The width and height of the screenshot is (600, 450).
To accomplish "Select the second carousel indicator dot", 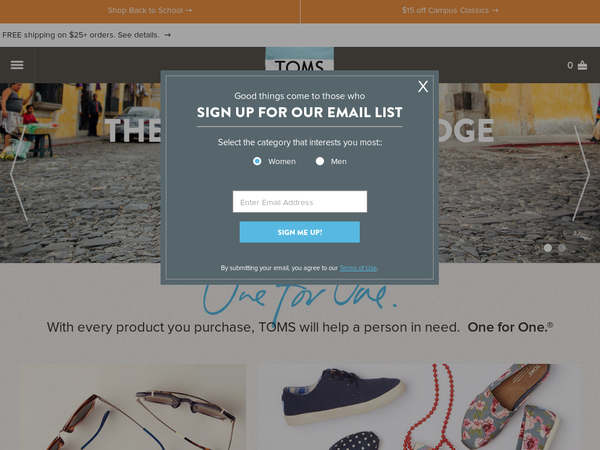I will coord(562,248).
